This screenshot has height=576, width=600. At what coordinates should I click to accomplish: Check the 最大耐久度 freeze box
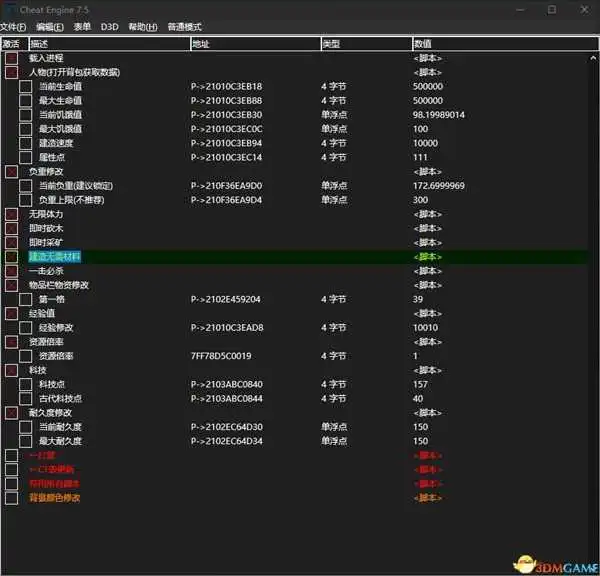[x=26, y=441]
